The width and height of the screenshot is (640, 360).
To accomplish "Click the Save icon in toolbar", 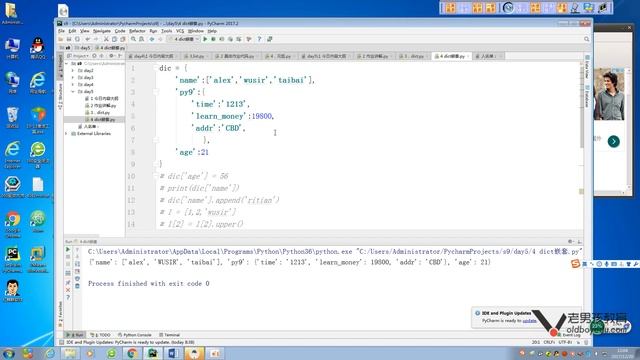I will tap(69, 39).
